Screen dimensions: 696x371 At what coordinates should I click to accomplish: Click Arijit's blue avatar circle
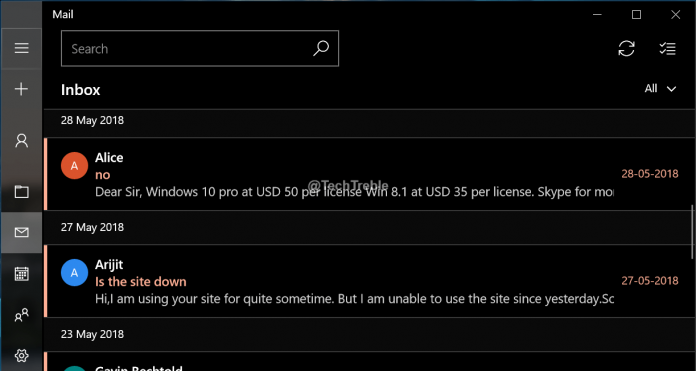point(74,272)
